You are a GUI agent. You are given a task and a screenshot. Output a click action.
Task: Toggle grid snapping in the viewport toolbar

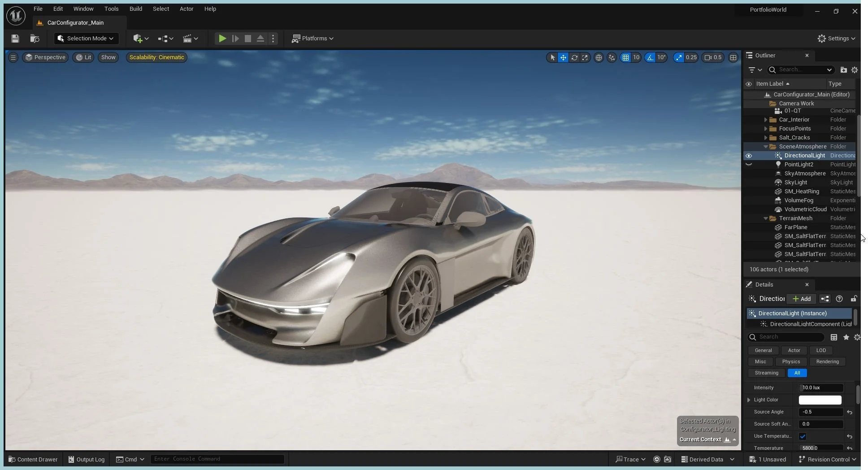(x=625, y=57)
